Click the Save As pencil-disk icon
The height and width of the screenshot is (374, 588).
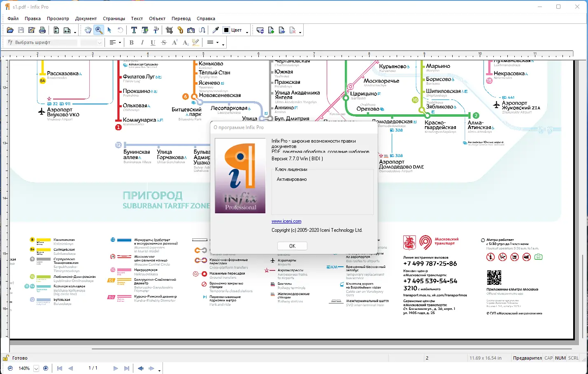[x=32, y=30]
